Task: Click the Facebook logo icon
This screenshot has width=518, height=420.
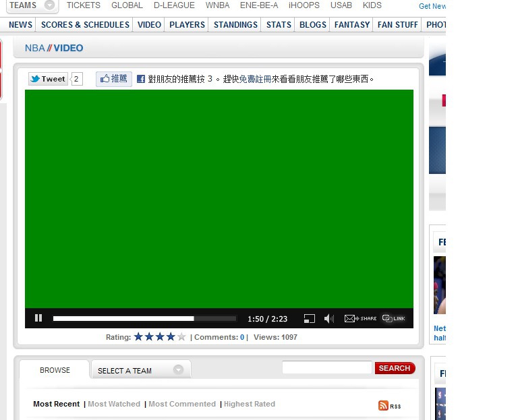Action: coord(141,79)
